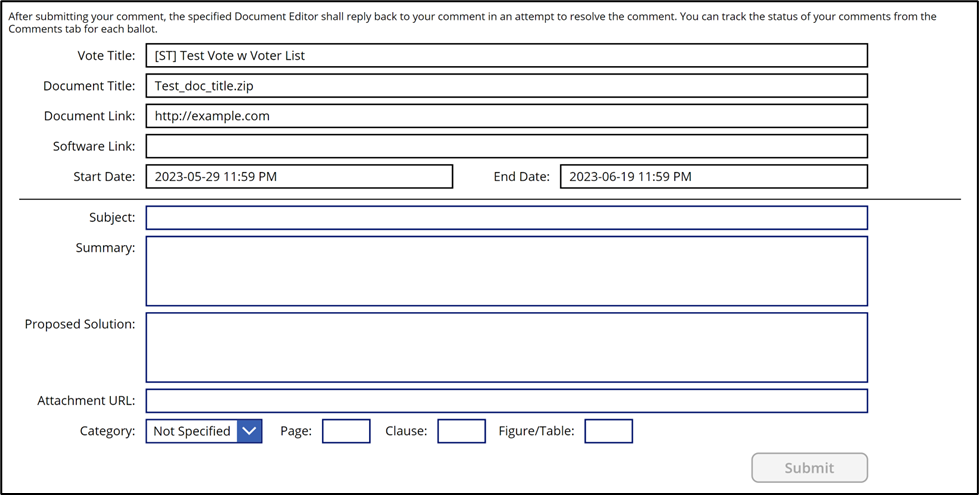The image size is (979, 495).
Task: Expand the Category dropdown arrow
Action: [249, 431]
